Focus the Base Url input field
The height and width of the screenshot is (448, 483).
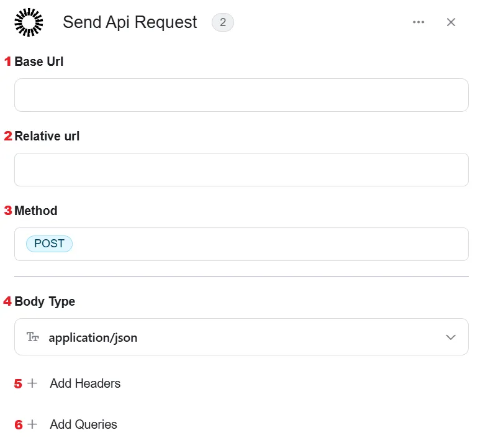241,95
